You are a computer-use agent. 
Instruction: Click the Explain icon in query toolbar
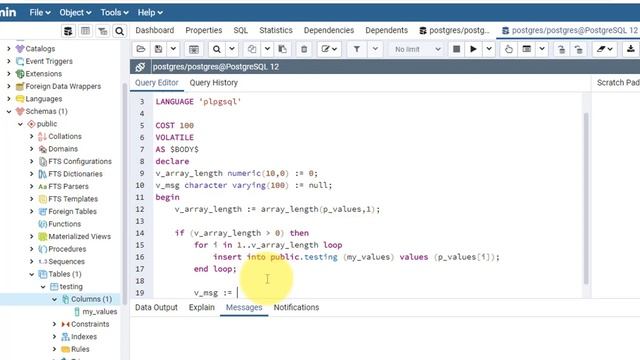click(509, 49)
